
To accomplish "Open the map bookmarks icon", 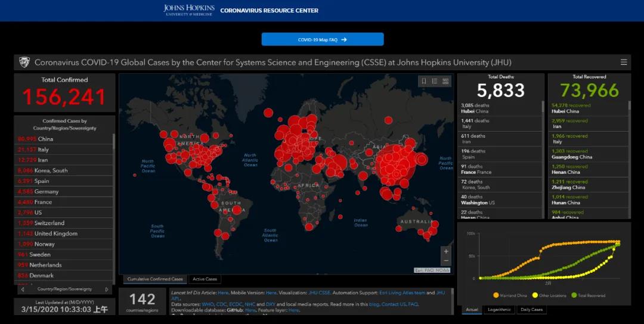I will coord(424,81).
